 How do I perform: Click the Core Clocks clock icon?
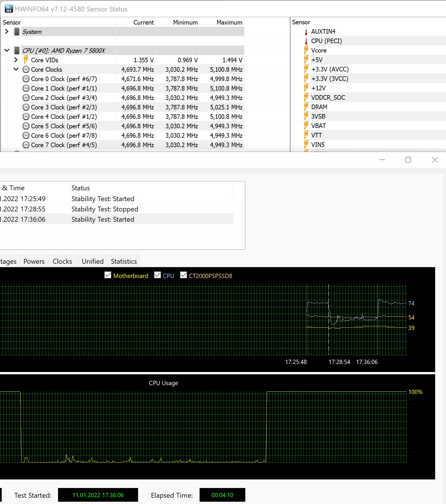[26, 69]
